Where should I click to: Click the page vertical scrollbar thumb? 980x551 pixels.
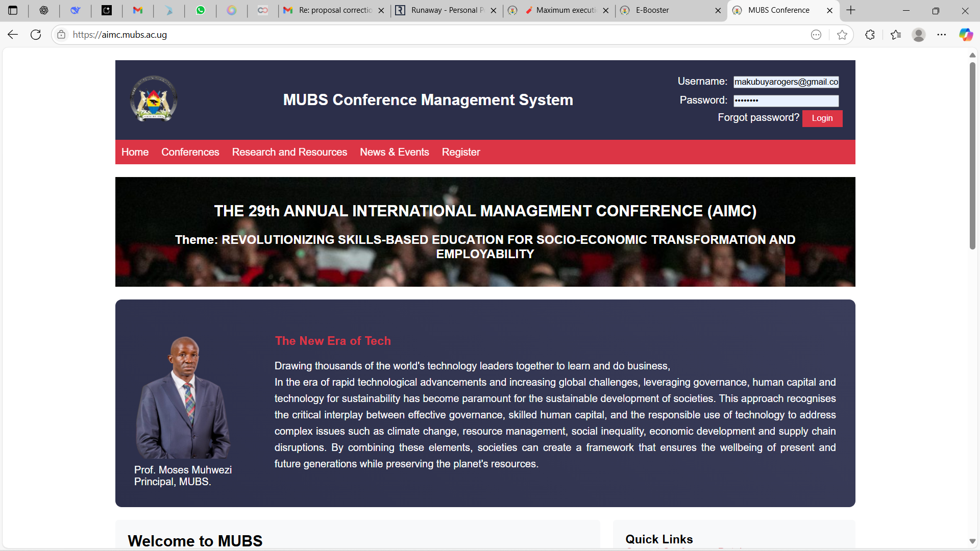coord(973,156)
